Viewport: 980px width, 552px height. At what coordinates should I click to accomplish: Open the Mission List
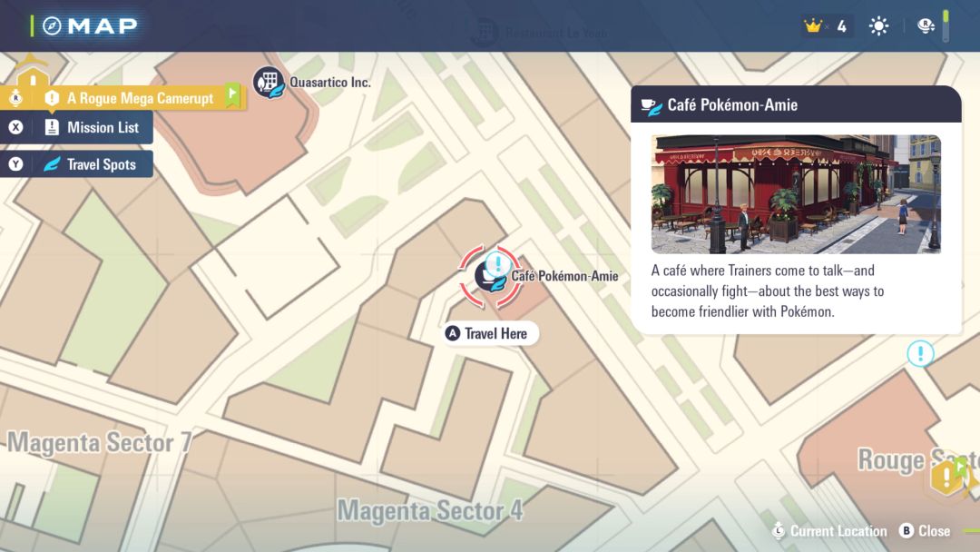(77, 127)
